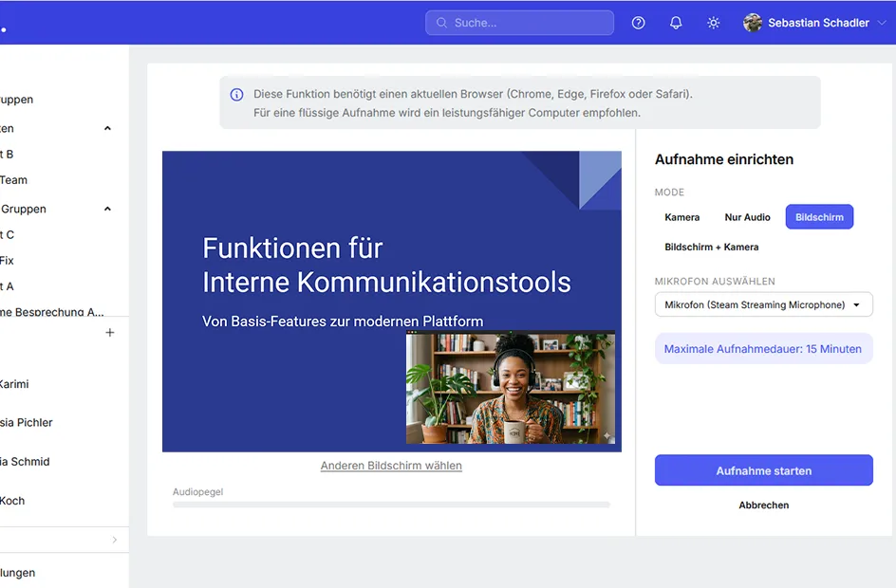896x588 pixels.
Task: Select the Nur Audio recording mode
Action: pyautogui.click(x=747, y=217)
